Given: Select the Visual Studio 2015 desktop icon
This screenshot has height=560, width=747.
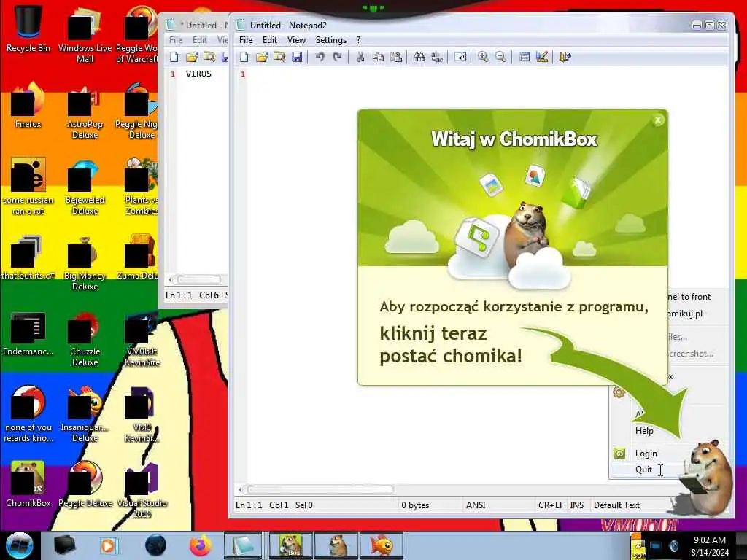Looking at the screenshot, I should [x=142, y=489].
